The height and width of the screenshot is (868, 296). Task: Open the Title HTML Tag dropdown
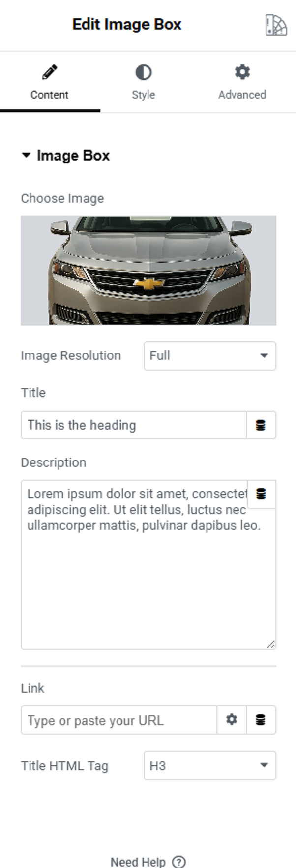tap(210, 765)
